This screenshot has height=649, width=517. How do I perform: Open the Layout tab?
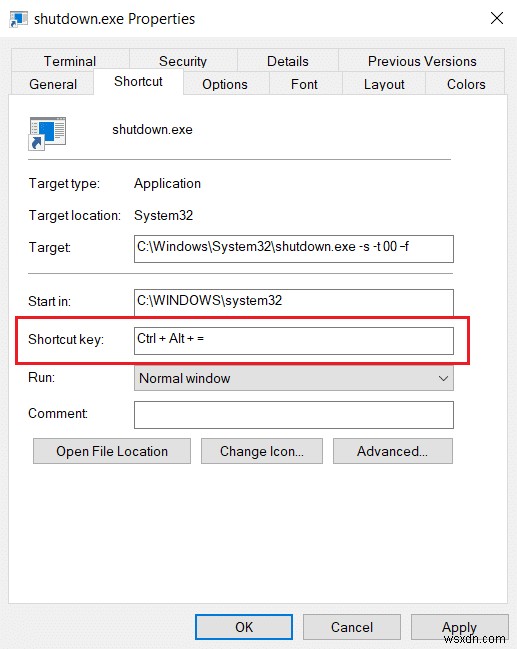[x=384, y=84]
